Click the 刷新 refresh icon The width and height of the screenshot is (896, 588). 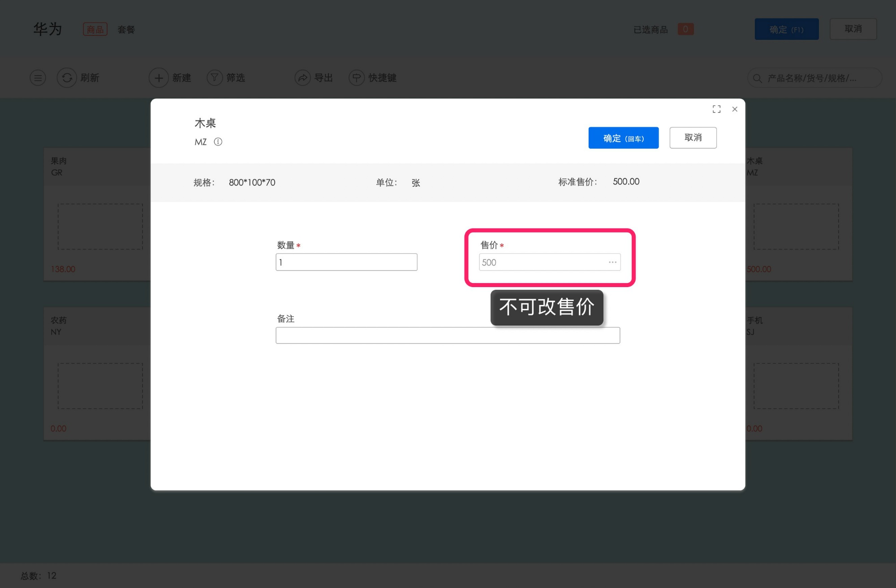coord(67,77)
